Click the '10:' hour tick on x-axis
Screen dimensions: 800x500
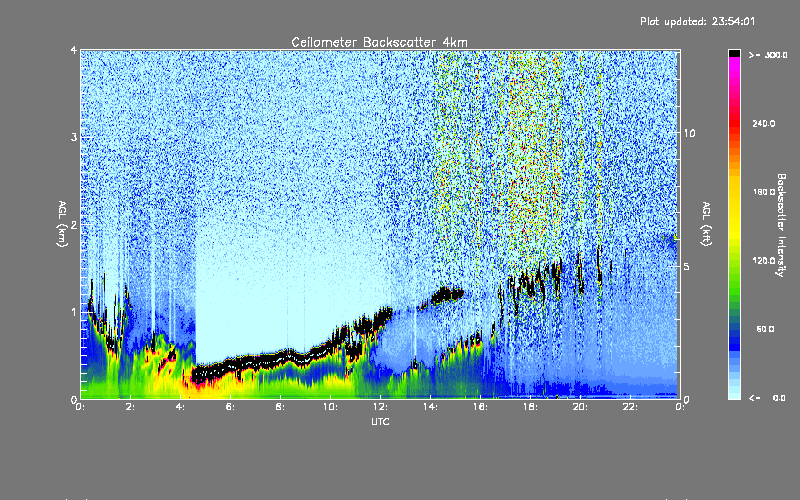pos(330,407)
